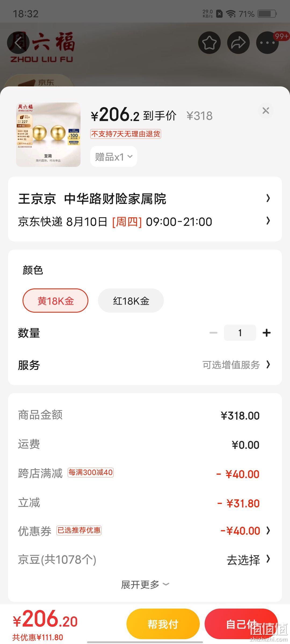Tap the 帮我付 button
Viewport: 290px width, 644px height.
click(x=163, y=624)
